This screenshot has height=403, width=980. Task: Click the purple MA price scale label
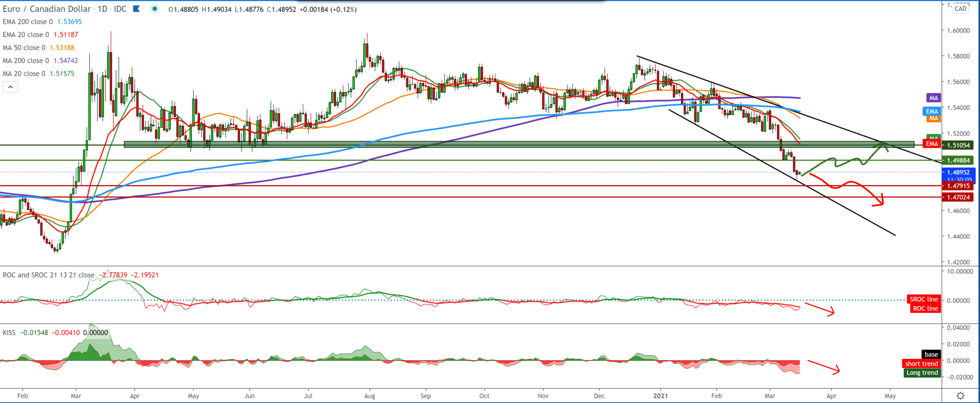[x=934, y=98]
